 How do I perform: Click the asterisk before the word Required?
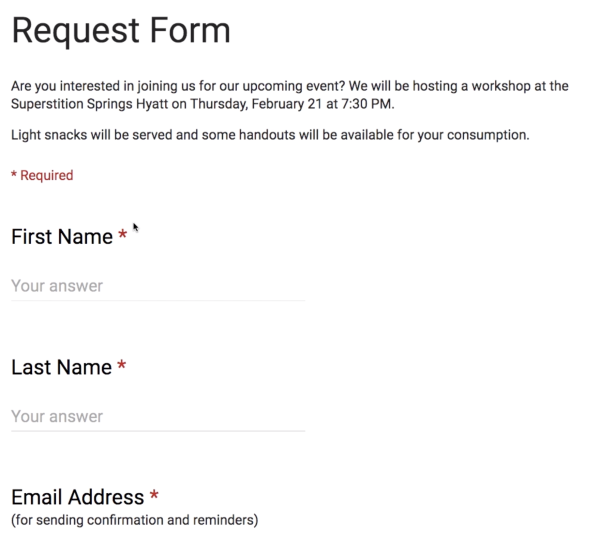click(x=14, y=174)
